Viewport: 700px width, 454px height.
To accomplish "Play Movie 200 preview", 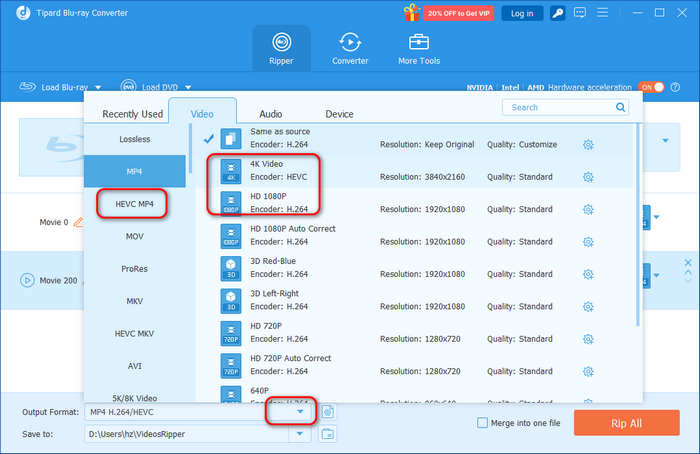I will point(27,280).
